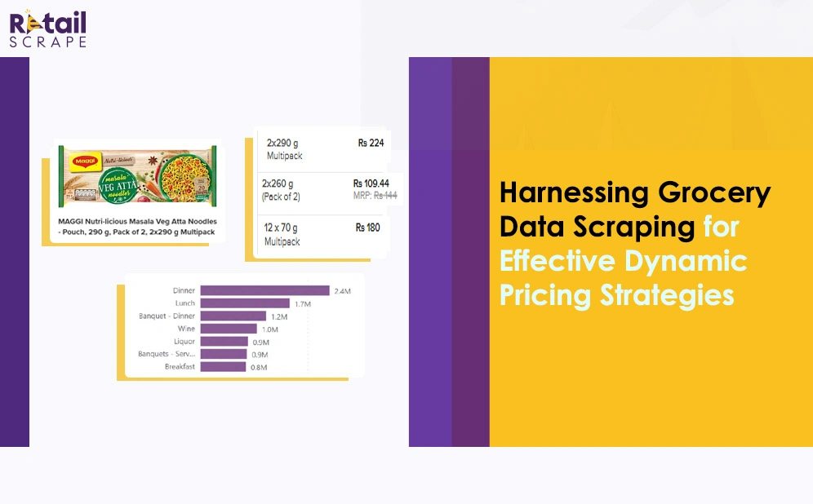Click the Rs 224 price
The width and height of the screenshot is (813, 504).
click(x=369, y=143)
